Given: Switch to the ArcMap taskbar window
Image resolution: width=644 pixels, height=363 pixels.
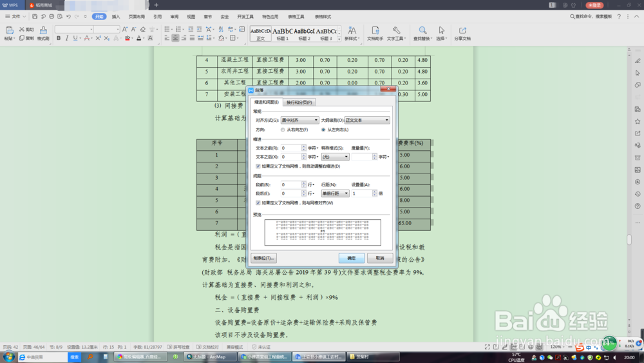Looking at the screenshot, I should click(x=209, y=357).
